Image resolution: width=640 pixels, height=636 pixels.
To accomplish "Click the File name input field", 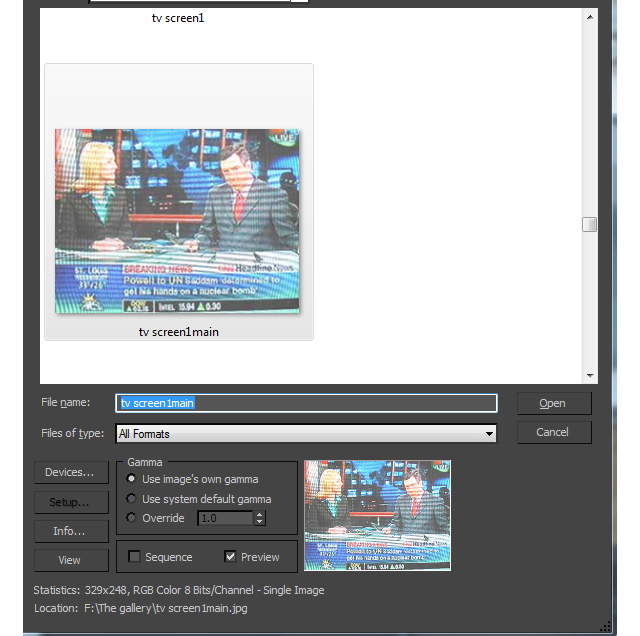I will point(306,403).
